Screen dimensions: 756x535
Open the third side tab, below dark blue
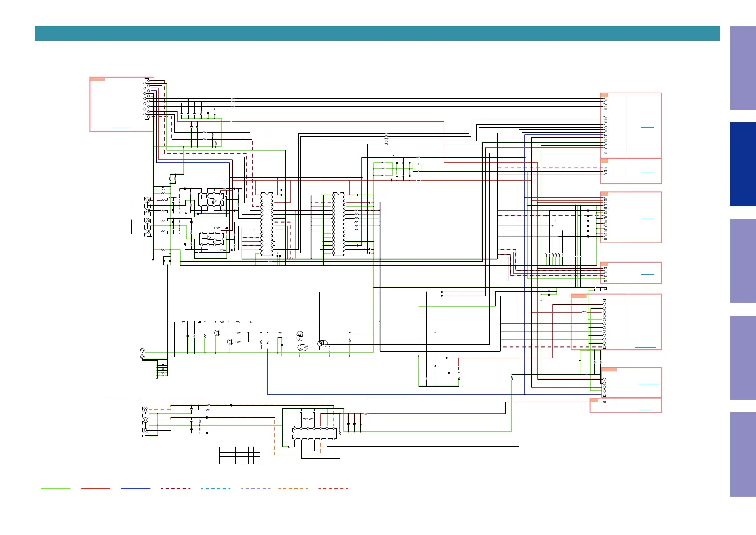(743, 261)
